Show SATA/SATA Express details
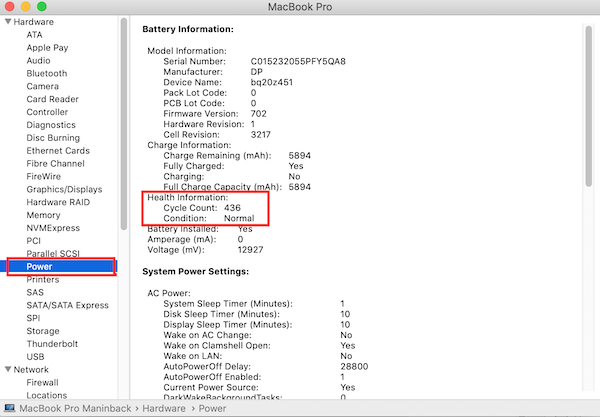Image resolution: width=600 pixels, height=417 pixels. click(x=67, y=305)
